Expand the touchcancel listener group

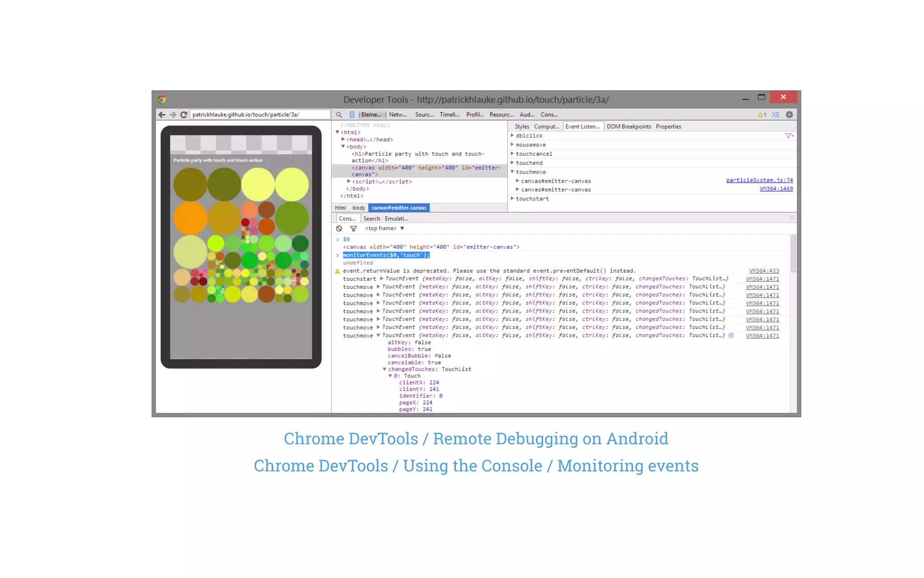(x=512, y=154)
